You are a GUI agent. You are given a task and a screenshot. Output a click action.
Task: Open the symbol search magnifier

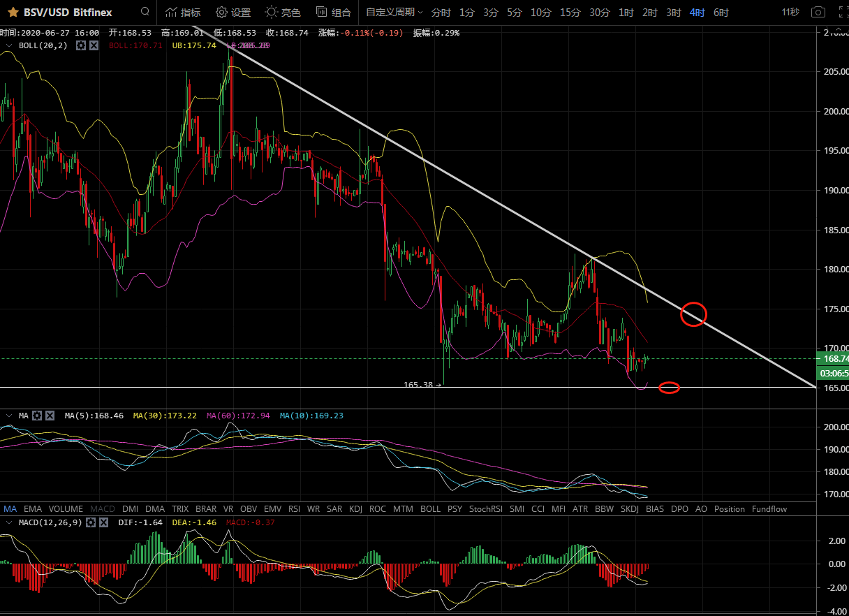coord(145,12)
